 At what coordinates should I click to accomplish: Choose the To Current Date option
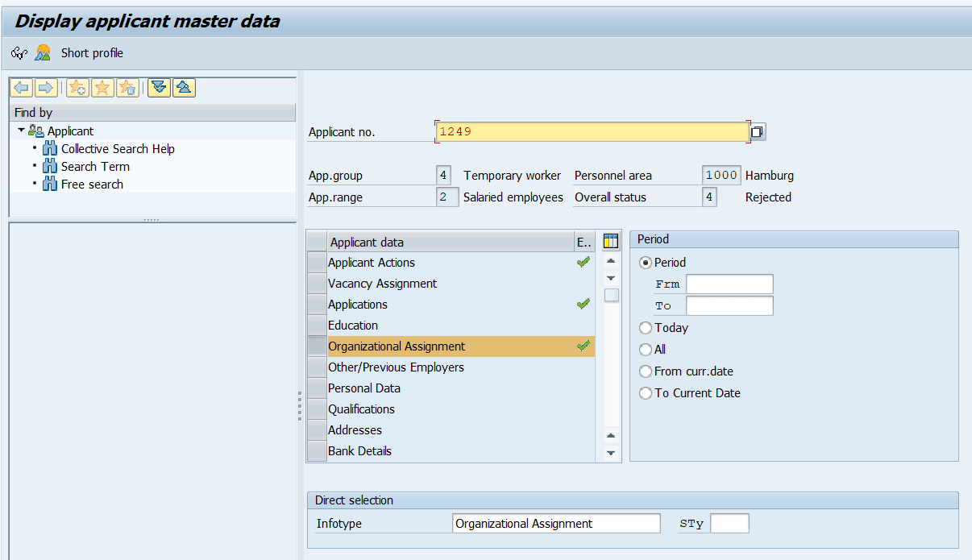646,393
